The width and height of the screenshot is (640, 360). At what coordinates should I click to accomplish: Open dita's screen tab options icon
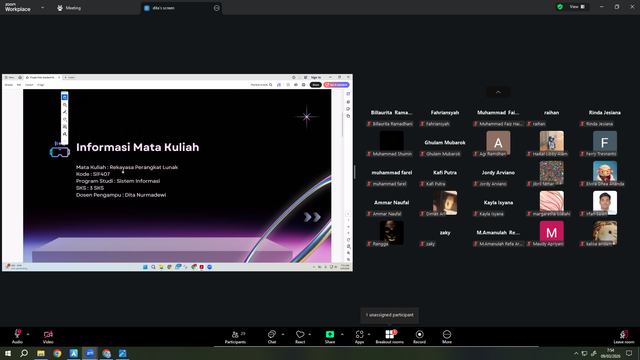[x=216, y=8]
